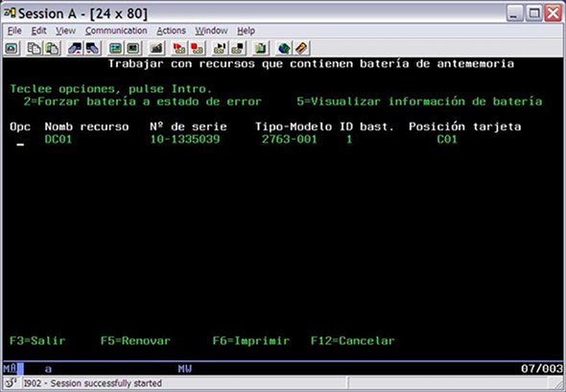Click the F3=Salir function key label
Image resolution: width=566 pixels, height=392 pixels.
(37, 341)
